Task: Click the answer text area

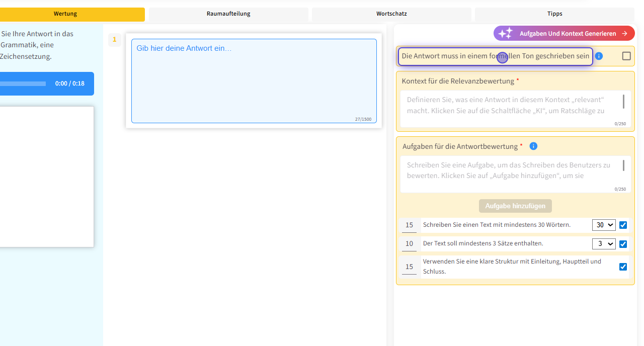Action: pyautogui.click(x=254, y=81)
